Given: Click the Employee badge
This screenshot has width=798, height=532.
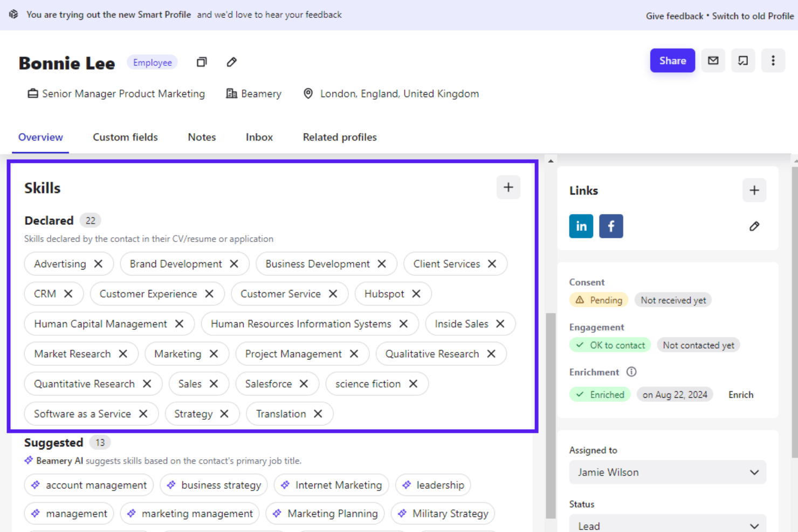Looking at the screenshot, I should coord(152,63).
